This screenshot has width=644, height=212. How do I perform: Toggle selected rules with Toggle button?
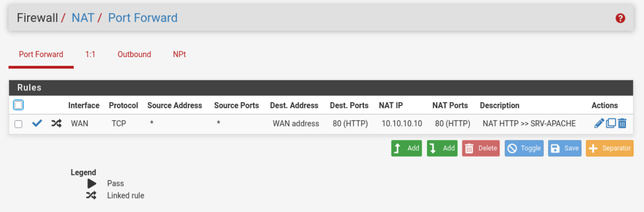coord(524,148)
